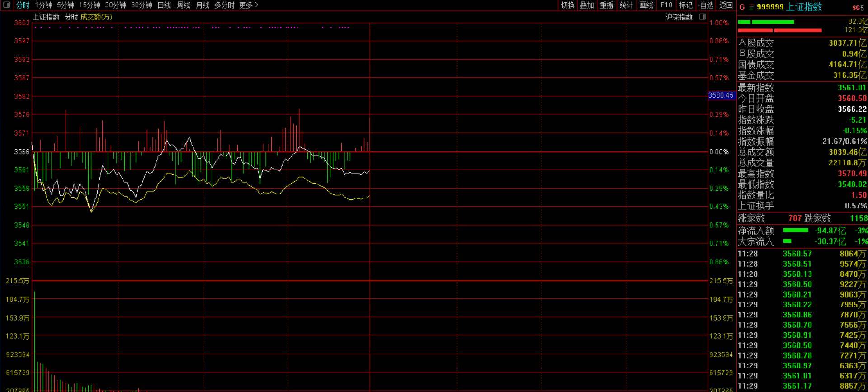
Task: Click the 11:28 tick row priced 3560.57
Action: tap(802, 254)
